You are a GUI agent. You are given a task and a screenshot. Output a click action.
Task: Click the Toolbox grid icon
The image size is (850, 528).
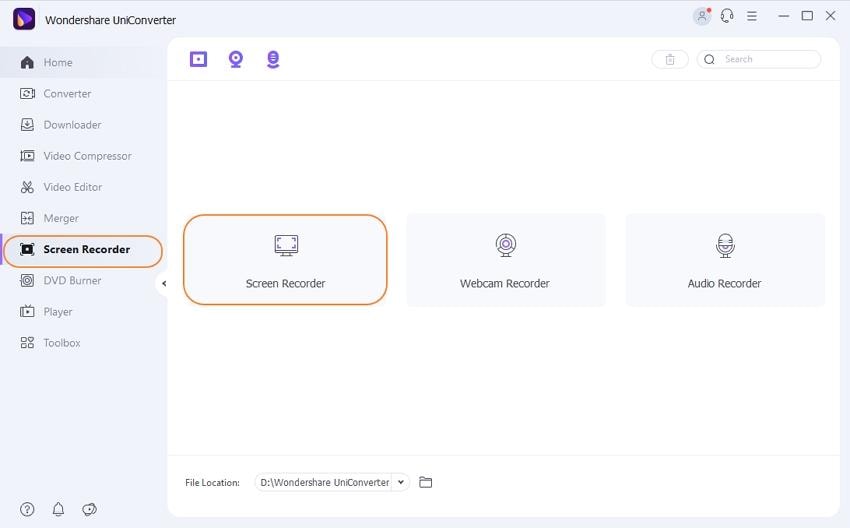point(27,343)
